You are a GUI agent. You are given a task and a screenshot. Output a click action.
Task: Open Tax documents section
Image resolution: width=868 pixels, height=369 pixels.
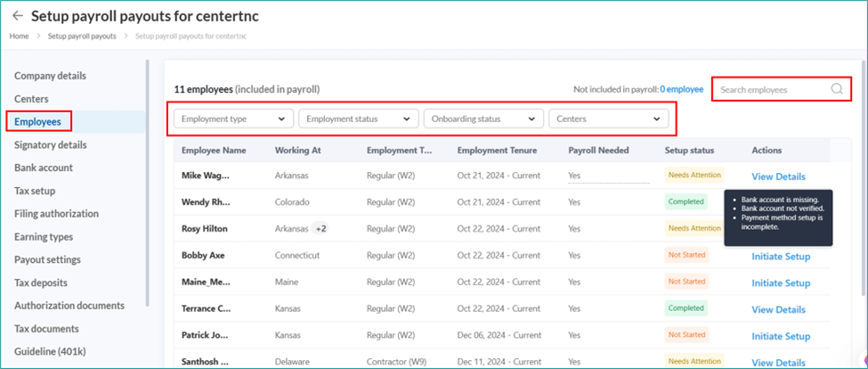click(x=46, y=329)
